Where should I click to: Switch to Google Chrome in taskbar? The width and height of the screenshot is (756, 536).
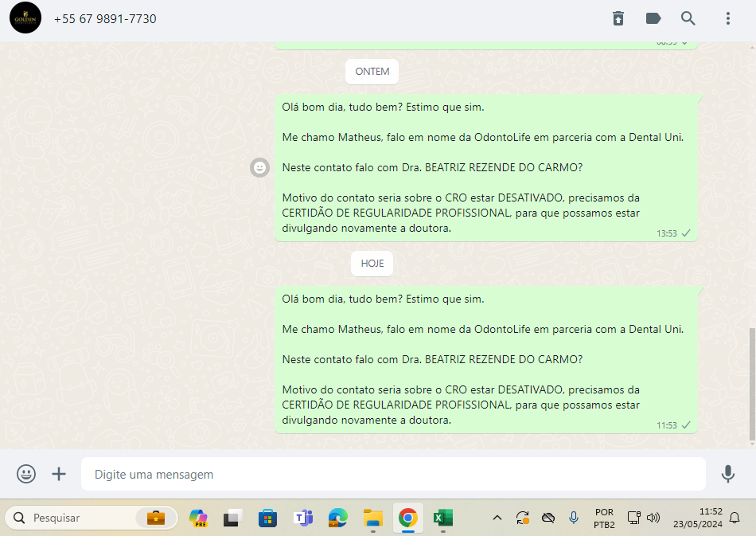pyautogui.click(x=408, y=518)
